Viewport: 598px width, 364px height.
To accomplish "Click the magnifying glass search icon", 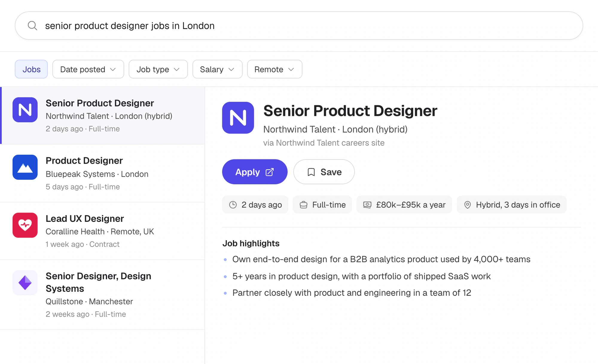I will click(32, 26).
